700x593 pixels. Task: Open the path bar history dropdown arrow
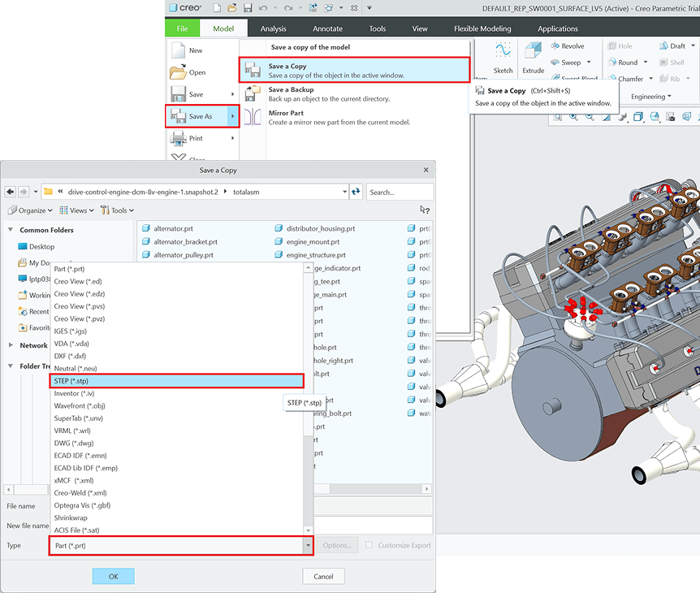(x=344, y=192)
